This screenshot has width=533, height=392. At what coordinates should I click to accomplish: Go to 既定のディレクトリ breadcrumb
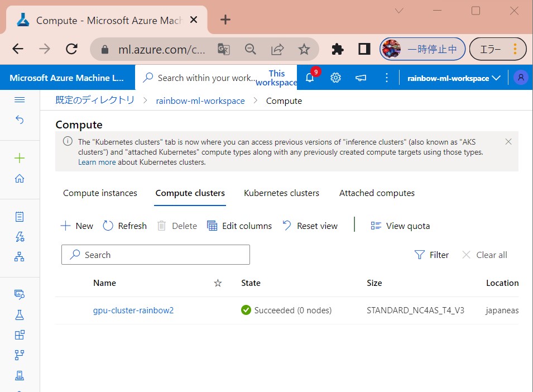[x=95, y=100]
